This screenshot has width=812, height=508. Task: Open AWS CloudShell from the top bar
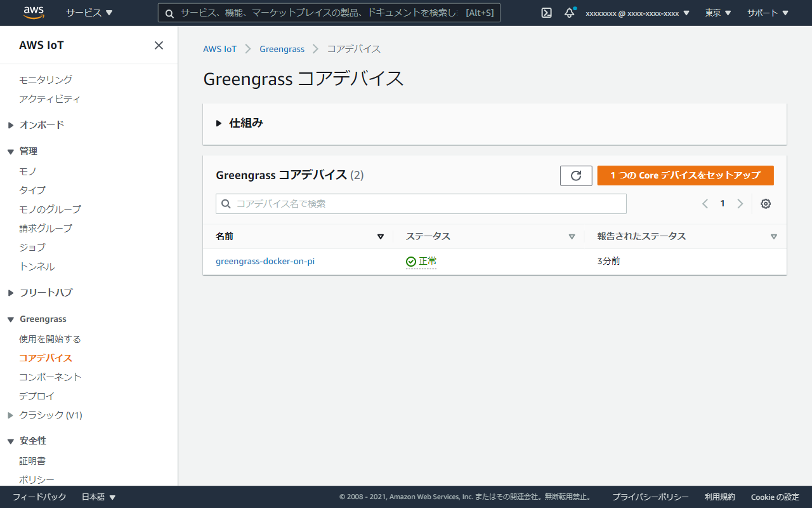[546, 13]
